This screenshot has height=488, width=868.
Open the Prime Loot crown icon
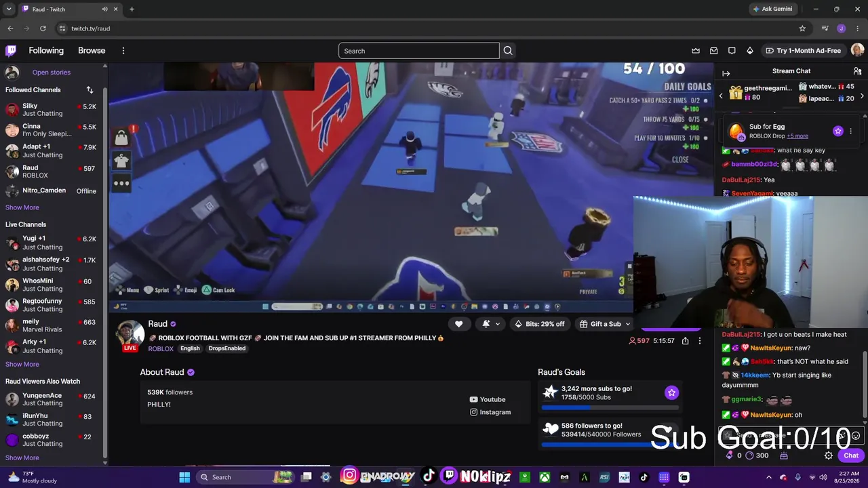tap(696, 51)
